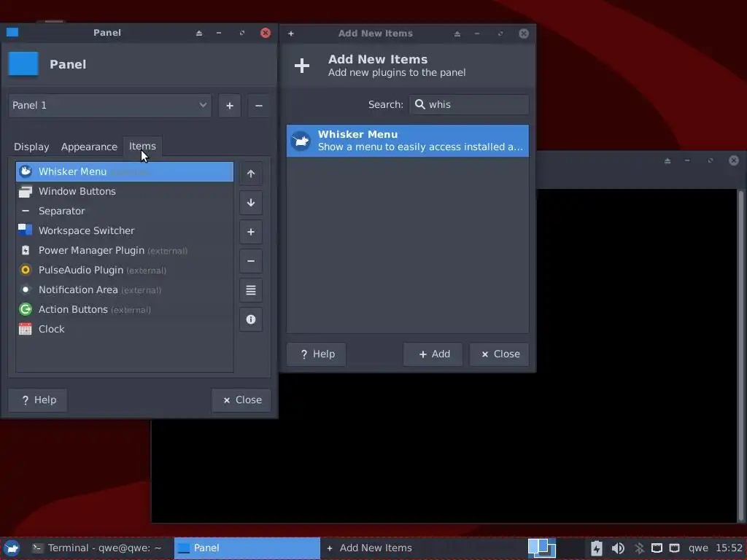The height and width of the screenshot is (560, 747).
Task: Open Help in the Panel dialog
Action: [38, 400]
